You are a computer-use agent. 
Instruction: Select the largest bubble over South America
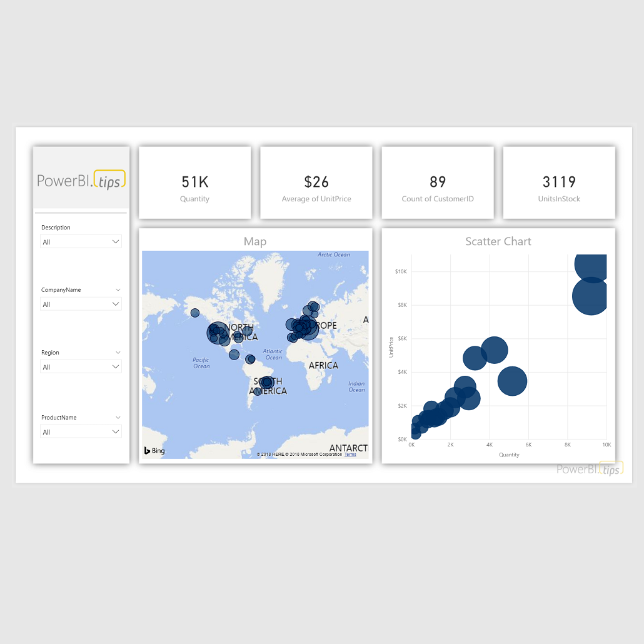267,381
